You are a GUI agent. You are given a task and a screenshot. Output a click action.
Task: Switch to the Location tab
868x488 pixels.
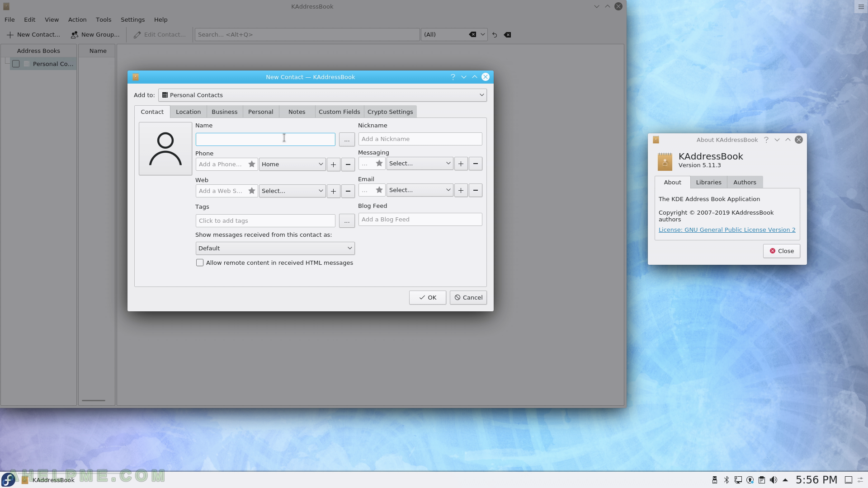coord(188,112)
